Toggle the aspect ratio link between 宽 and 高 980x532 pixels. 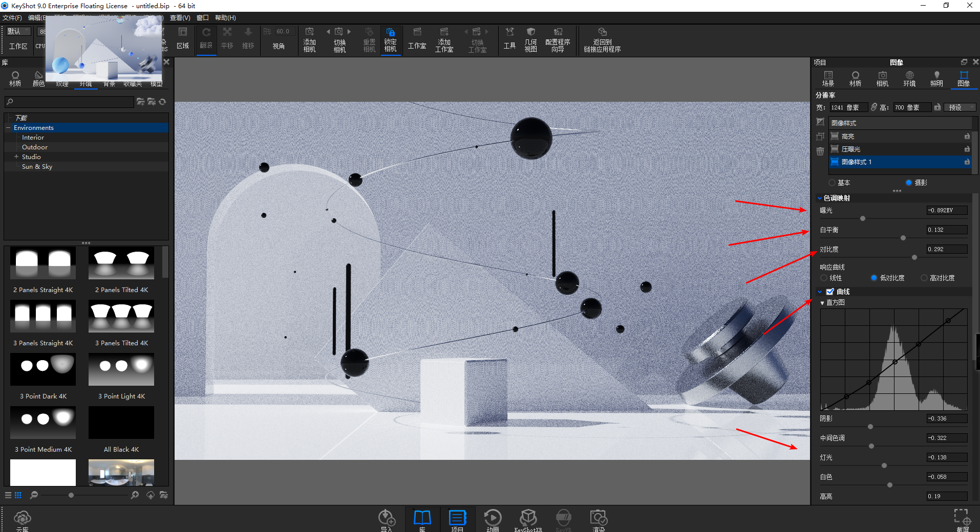pos(874,107)
